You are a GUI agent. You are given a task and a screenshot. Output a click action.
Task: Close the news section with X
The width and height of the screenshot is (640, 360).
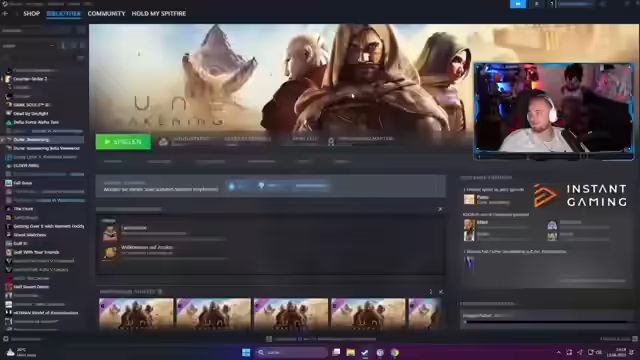(x=440, y=209)
